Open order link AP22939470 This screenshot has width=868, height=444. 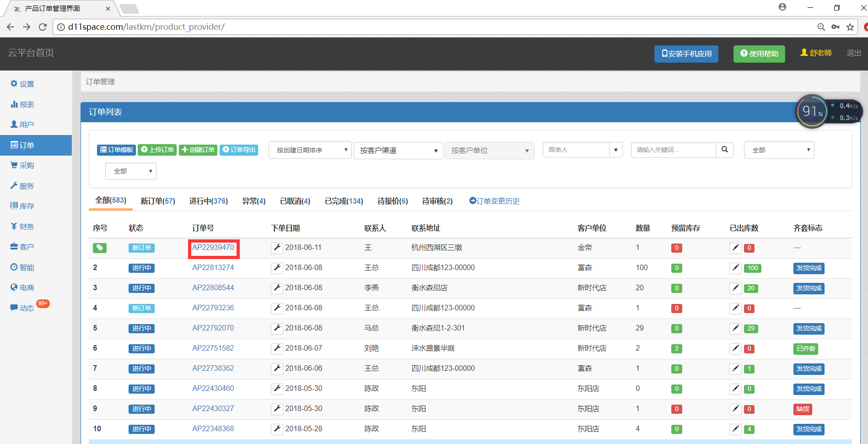(x=213, y=248)
